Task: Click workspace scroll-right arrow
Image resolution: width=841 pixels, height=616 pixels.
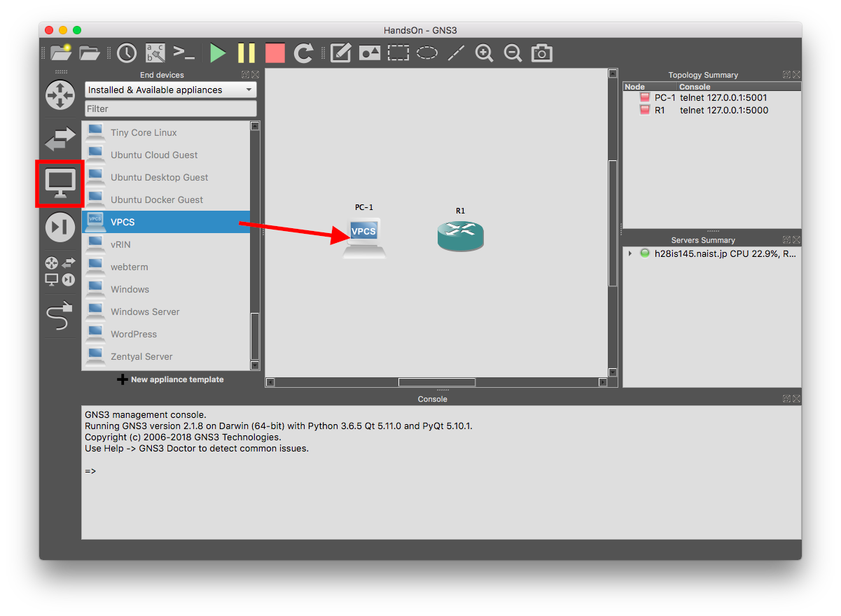Action: coord(602,382)
